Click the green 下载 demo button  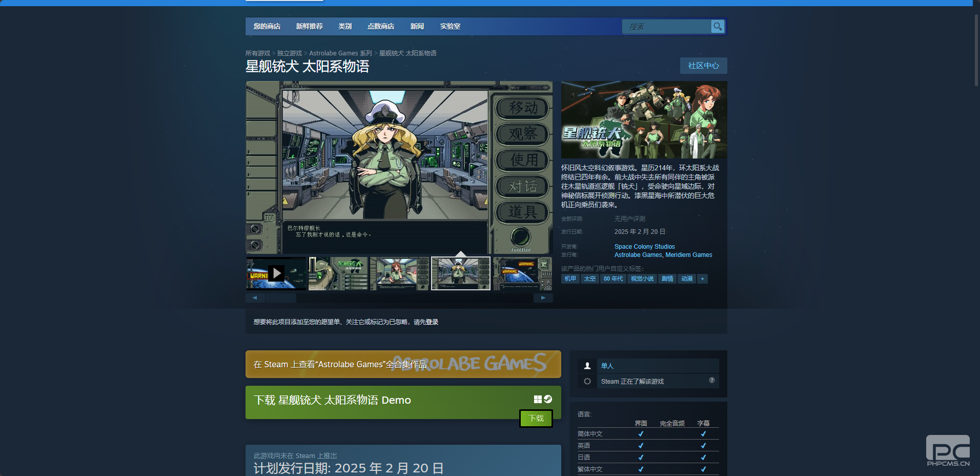tap(536, 419)
